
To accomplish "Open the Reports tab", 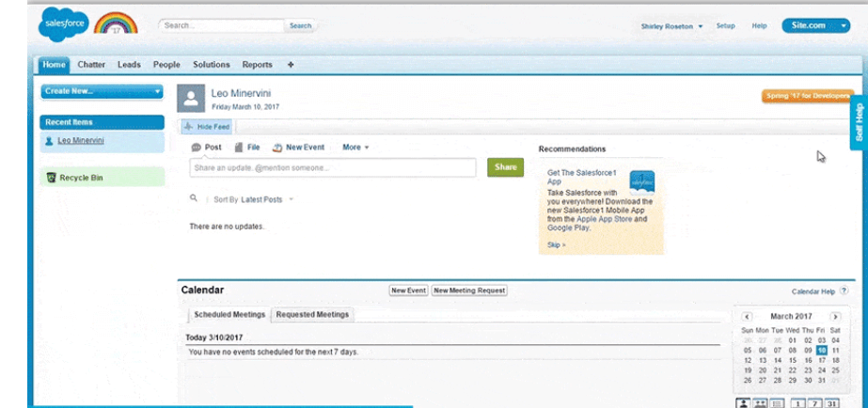I will pos(258,65).
